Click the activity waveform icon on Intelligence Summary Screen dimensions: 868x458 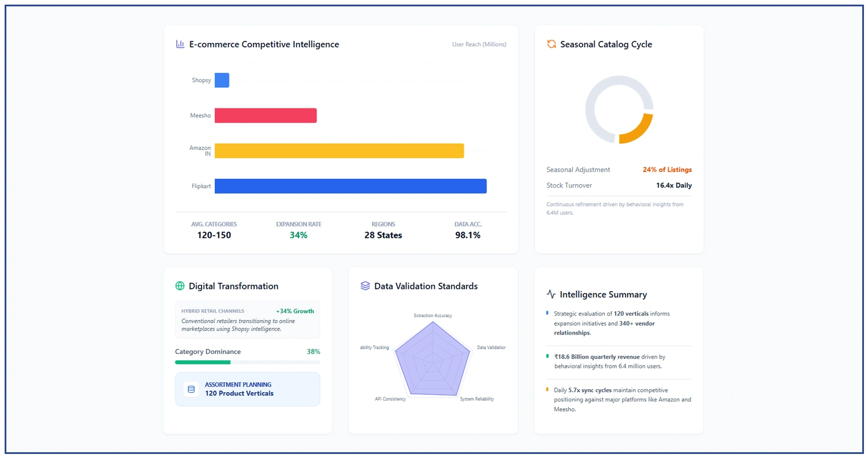tap(550, 294)
